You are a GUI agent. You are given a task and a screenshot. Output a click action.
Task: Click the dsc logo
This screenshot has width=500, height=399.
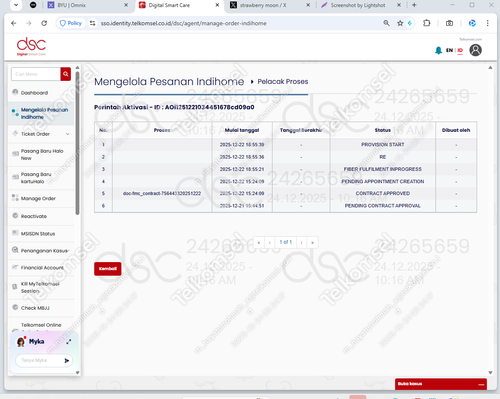(31, 46)
